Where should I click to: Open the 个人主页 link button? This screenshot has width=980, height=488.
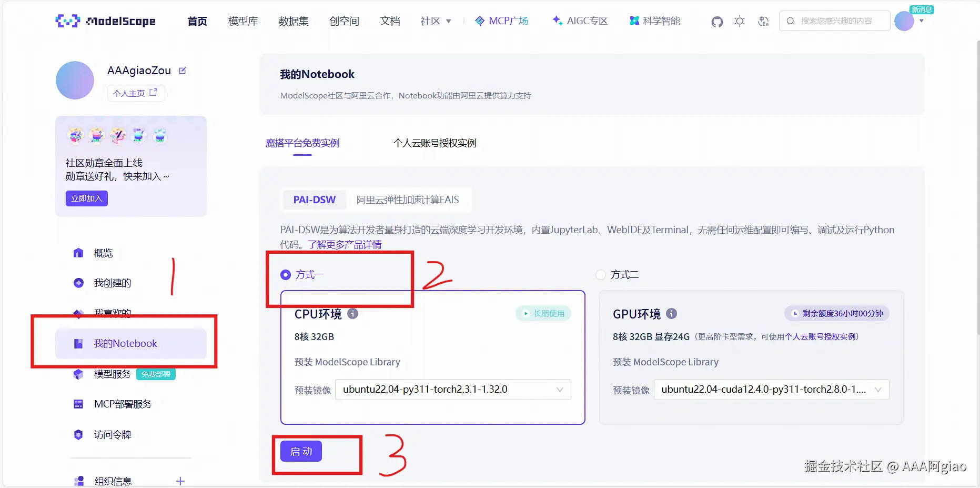(136, 93)
